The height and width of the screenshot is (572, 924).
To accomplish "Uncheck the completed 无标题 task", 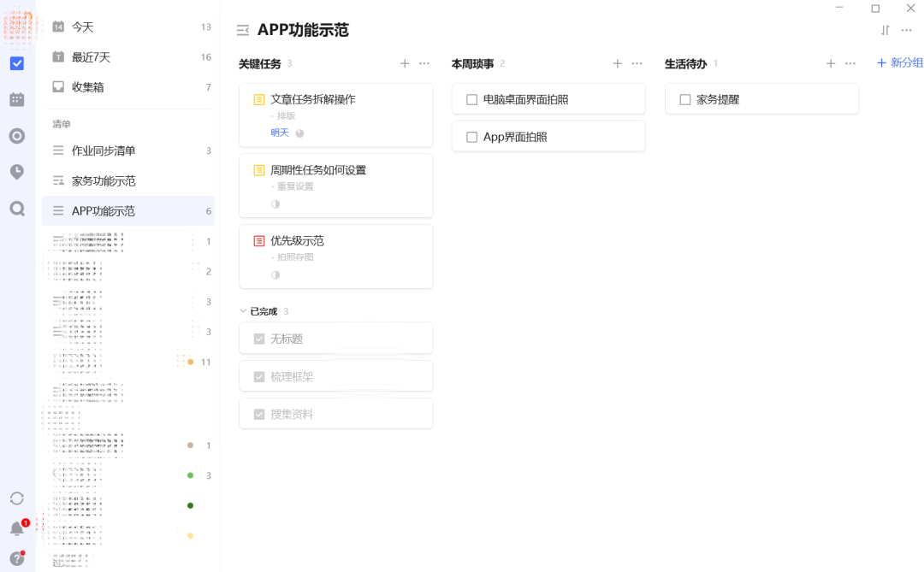I will [x=258, y=339].
